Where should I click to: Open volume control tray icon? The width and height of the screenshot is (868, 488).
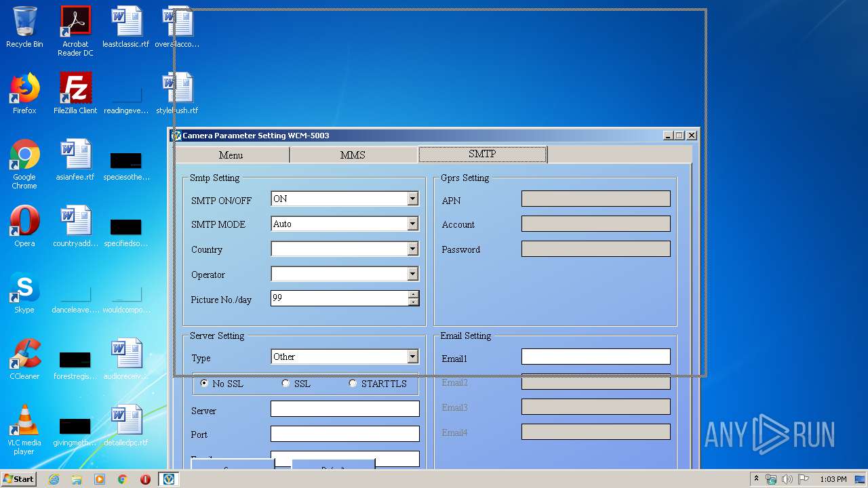point(787,479)
